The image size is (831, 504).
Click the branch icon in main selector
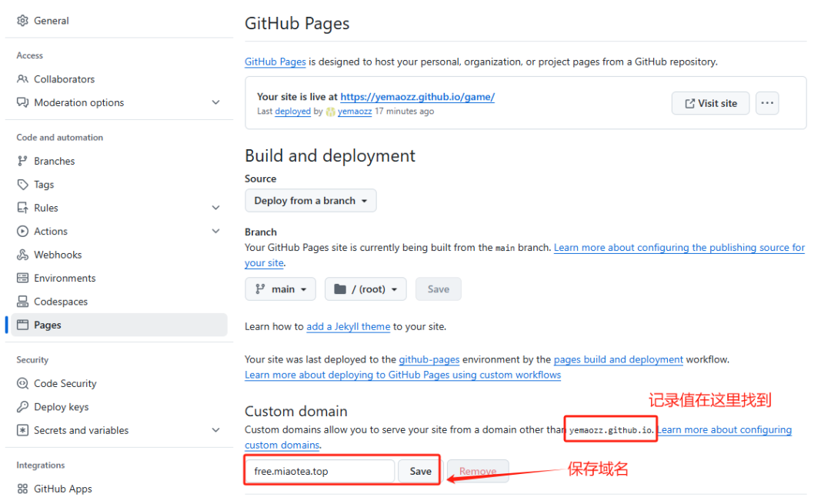coord(260,289)
